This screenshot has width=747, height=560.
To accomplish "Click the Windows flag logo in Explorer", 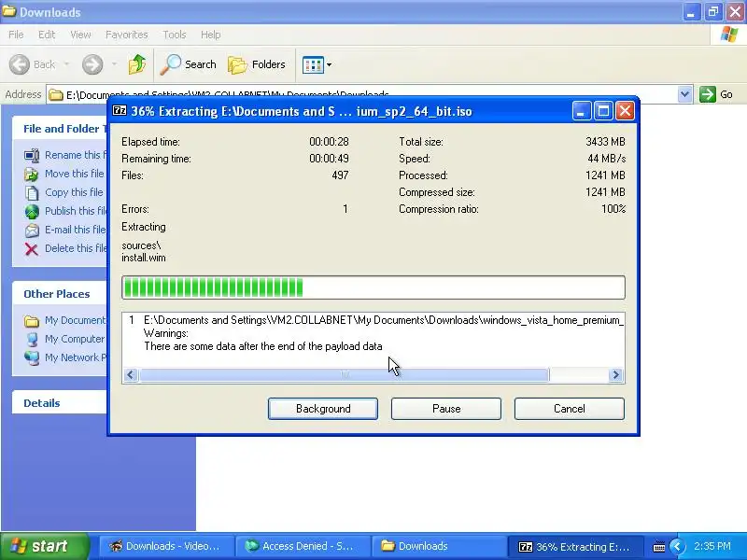I will pos(729,35).
